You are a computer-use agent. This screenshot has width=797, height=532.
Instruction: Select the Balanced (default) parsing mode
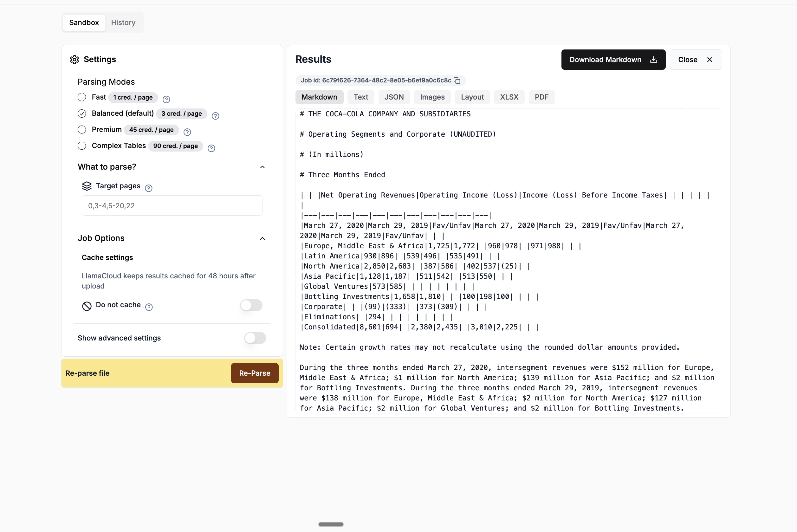pos(82,113)
